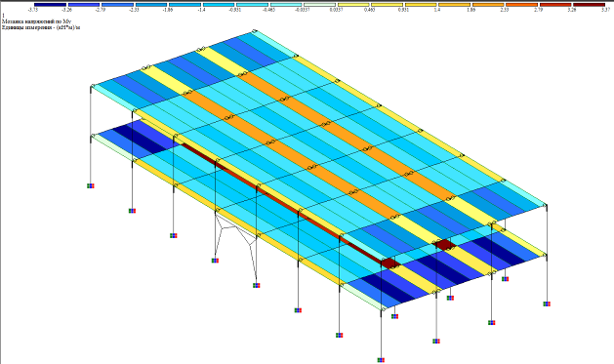Click the legend value -1.4
The width and height of the screenshot is (614, 364).
tap(202, 10)
